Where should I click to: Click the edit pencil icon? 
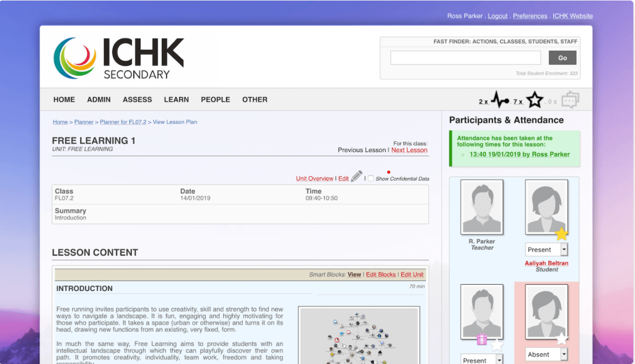click(x=357, y=176)
